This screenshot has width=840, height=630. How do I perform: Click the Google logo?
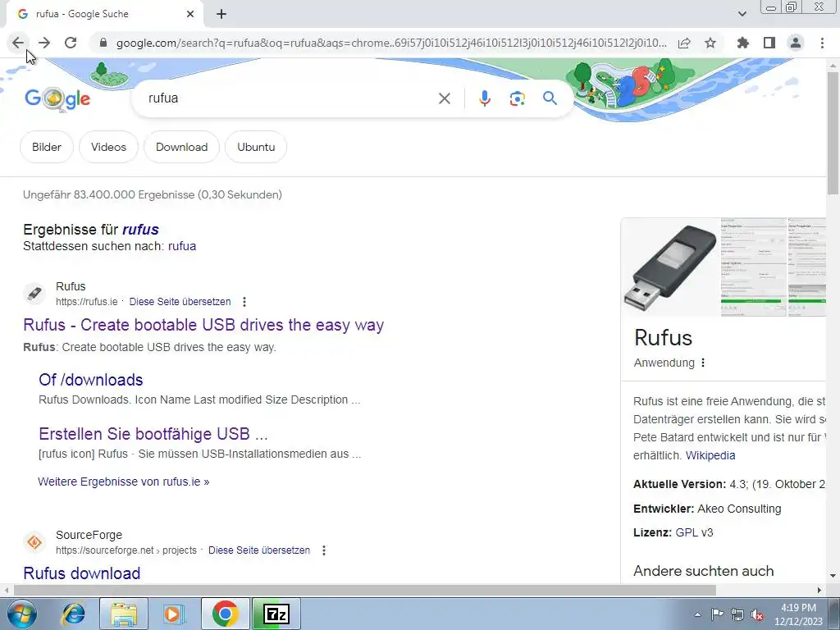[57, 98]
